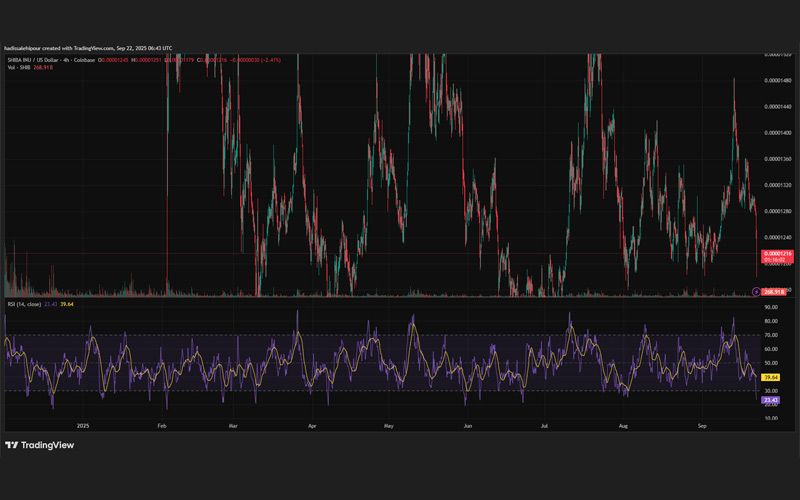Click the Feb label on time axis
Screen dimensions: 800x500
[x=162, y=426]
